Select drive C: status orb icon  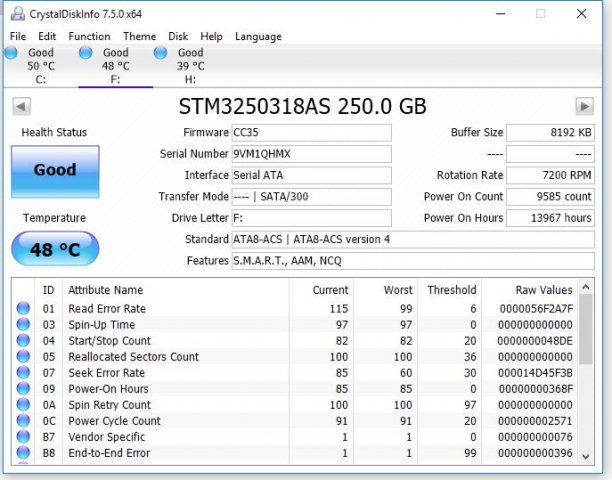(11, 53)
